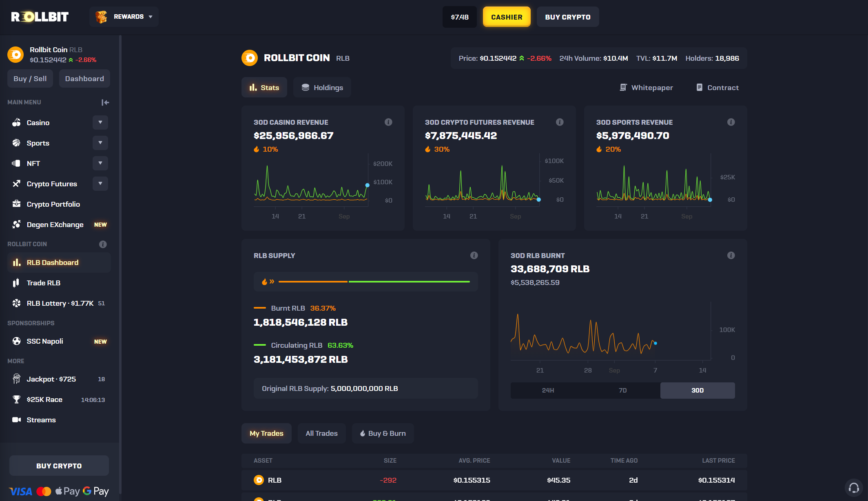Screen dimensions: 868x501
Task: Expand the Casino menu arrow
Action: pyautogui.click(x=100, y=122)
